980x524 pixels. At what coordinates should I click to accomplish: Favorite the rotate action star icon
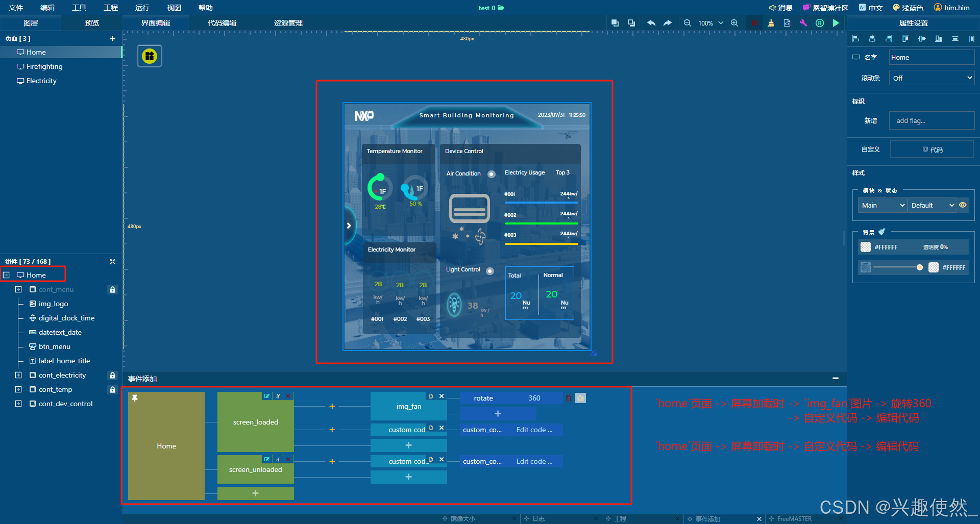pos(580,398)
